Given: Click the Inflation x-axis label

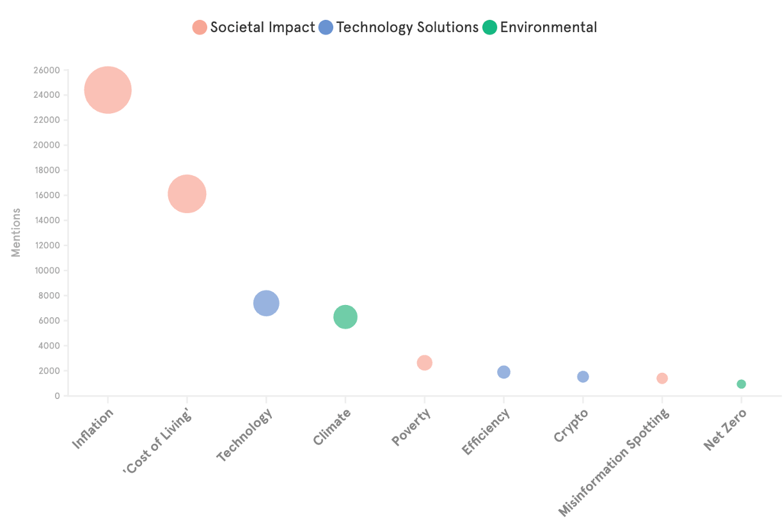Looking at the screenshot, I should [x=93, y=428].
